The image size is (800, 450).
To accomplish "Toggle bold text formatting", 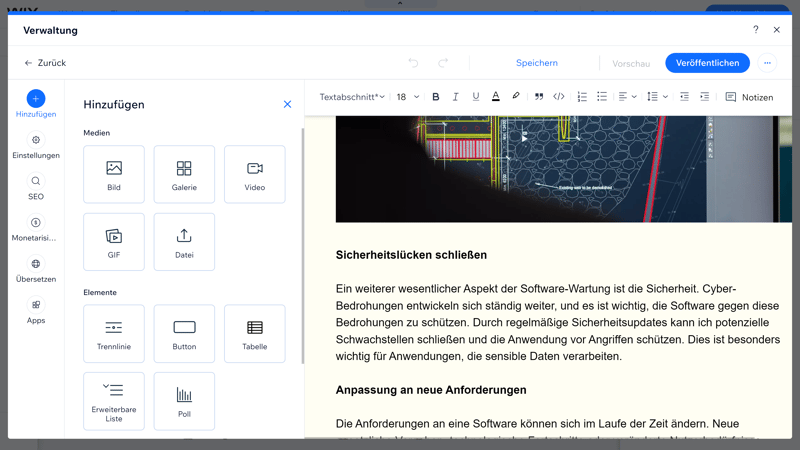I will pyautogui.click(x=436, y=97).
